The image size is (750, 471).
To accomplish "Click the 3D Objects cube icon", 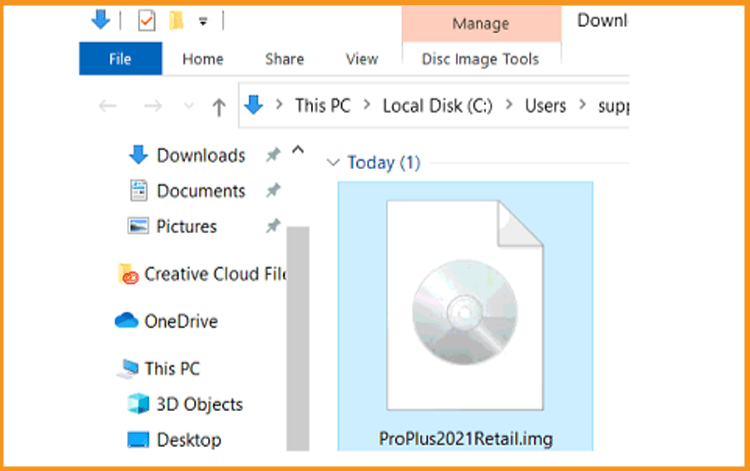I will coord(138,403).
